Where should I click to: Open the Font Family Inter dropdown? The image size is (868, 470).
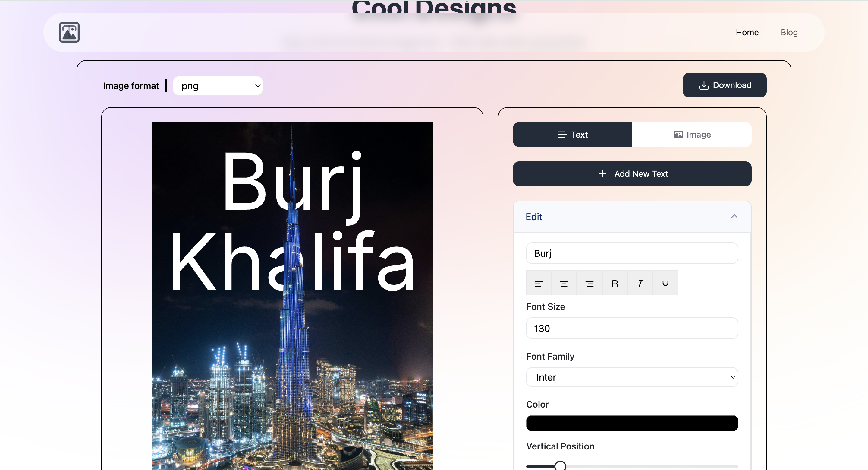click(x=632, y=377)
